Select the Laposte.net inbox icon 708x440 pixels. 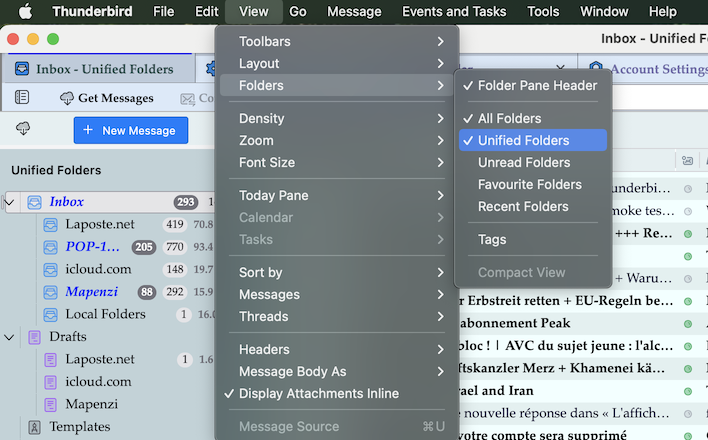pos(50,225)
